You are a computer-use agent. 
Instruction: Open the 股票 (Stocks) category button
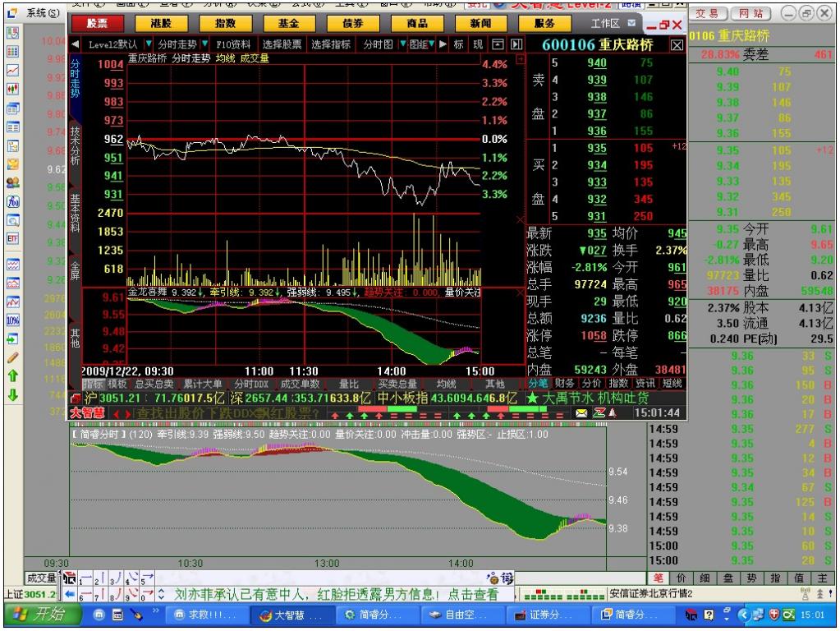point(98,24)
